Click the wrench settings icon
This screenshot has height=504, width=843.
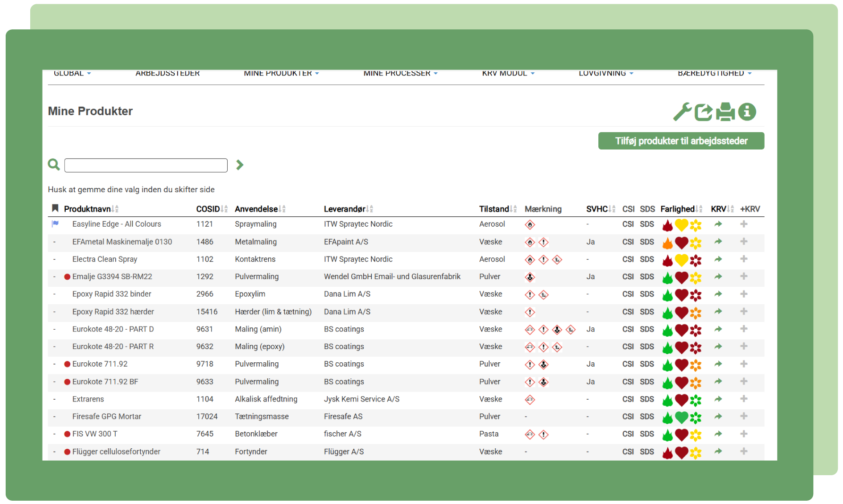pyautogui.click(x=682, y=112)
